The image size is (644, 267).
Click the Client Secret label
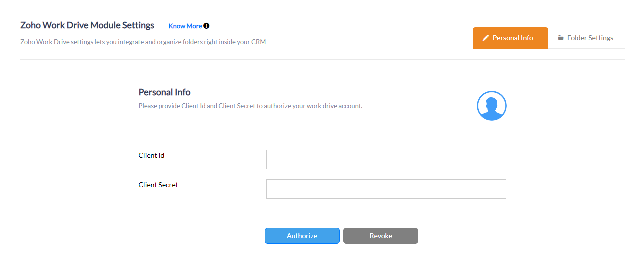click(158, 185)
